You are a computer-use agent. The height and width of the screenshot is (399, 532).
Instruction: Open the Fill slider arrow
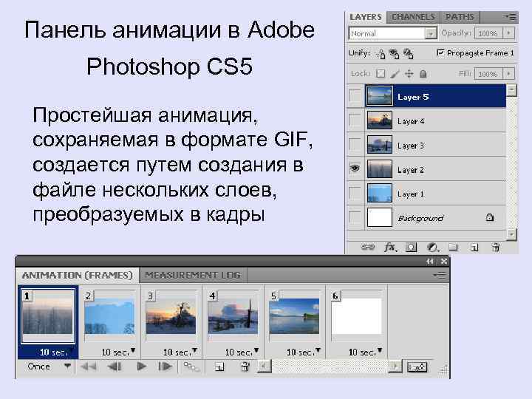[508, 74]
